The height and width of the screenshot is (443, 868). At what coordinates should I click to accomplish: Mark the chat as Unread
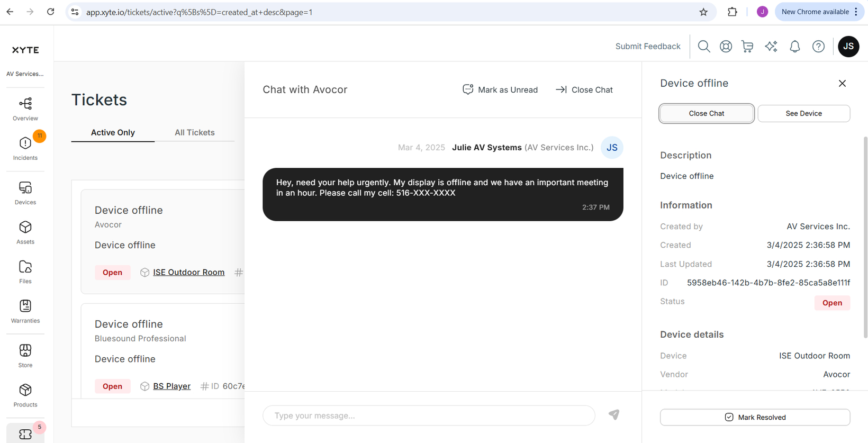click(x=500, y=90)
